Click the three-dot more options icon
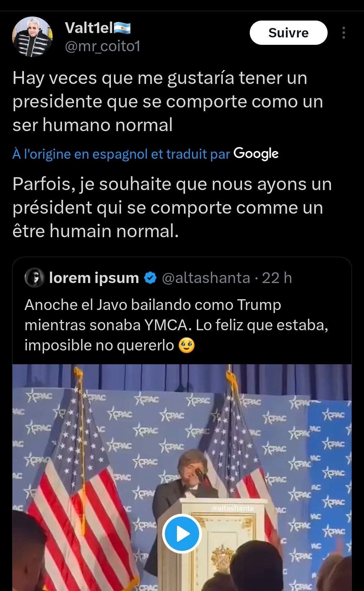This screenshot has width=364, height=591. coord(343,33)
